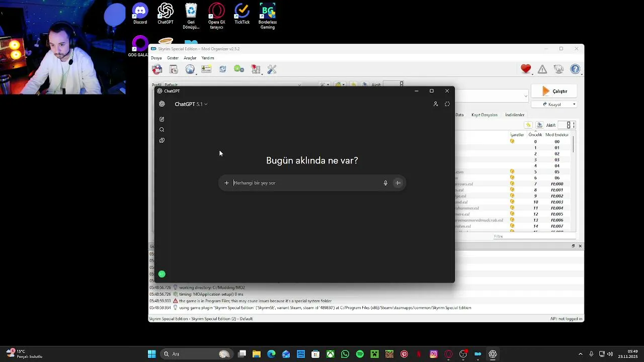Sort by the Mod Endeksi column header

pos(557,135)
